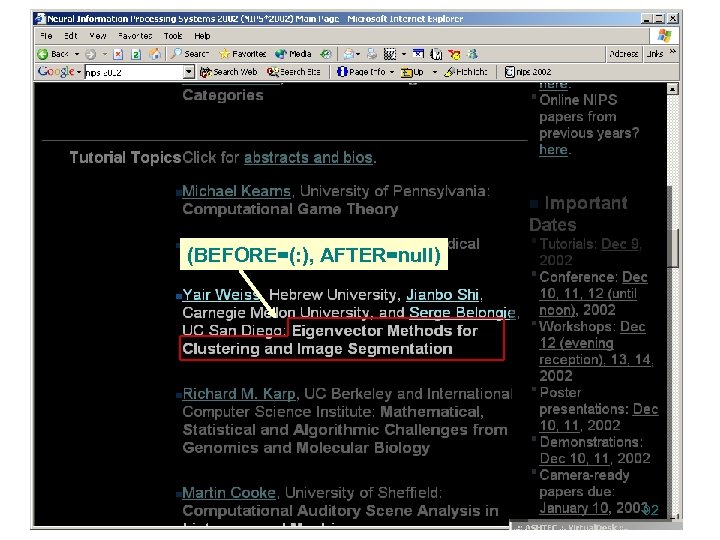The width and height of the screenshot is (720, 540).
Task: Open the Up button dropdown arrow
Action: [x=434, y=72]
